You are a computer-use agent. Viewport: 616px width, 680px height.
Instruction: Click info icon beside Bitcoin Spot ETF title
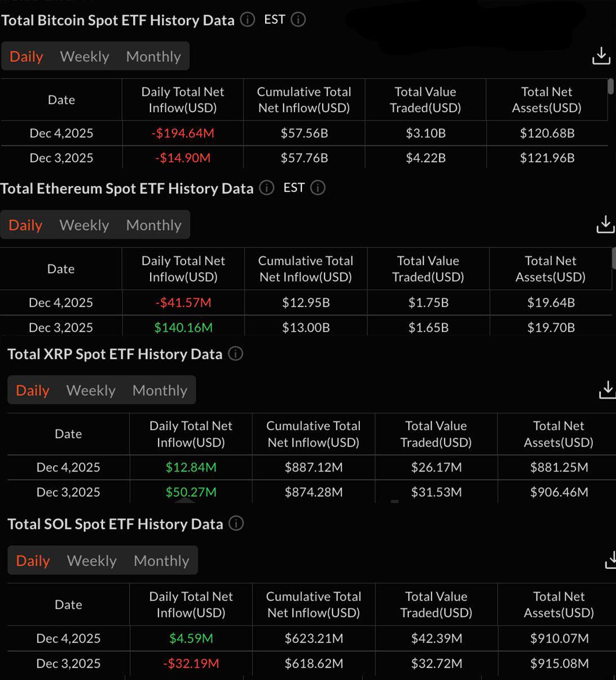[x=247, y=20]
